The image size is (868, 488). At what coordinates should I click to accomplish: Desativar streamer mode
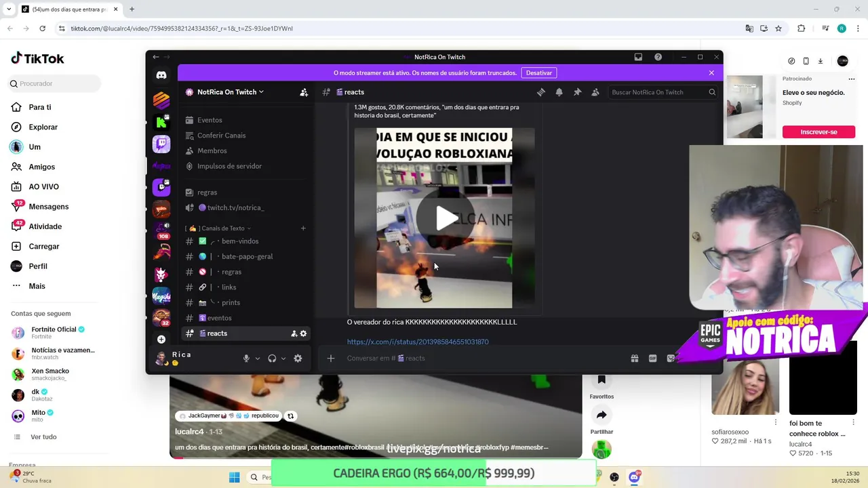click(539, 73)
